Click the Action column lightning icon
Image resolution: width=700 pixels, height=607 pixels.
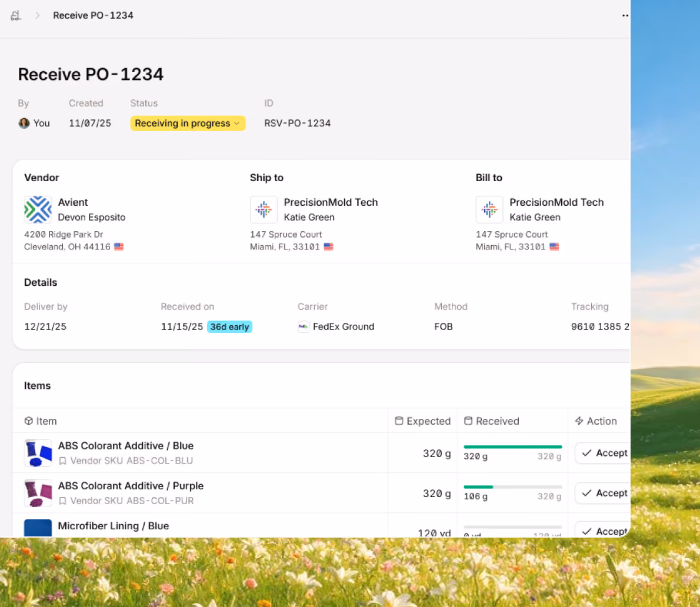pos(579,421)
